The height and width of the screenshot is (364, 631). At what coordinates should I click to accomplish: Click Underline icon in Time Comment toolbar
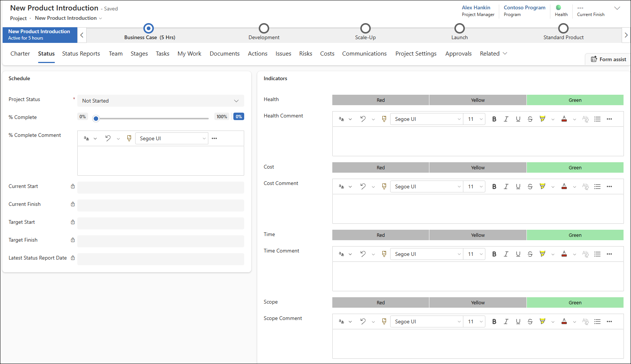(x=518, y=254)
